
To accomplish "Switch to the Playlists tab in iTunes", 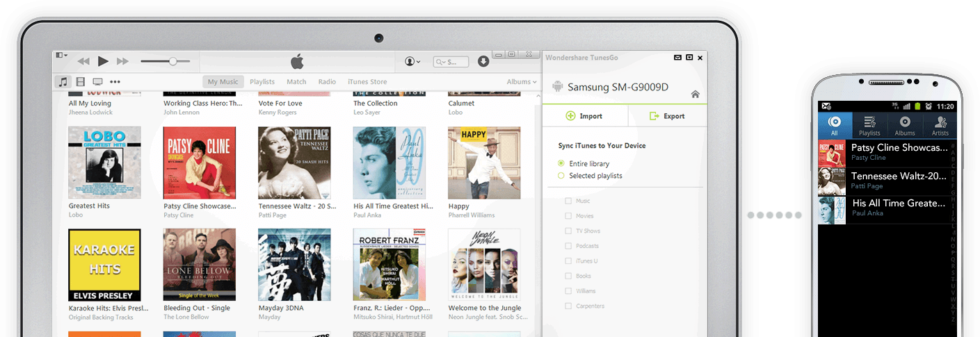I will (x=262, y=82).
